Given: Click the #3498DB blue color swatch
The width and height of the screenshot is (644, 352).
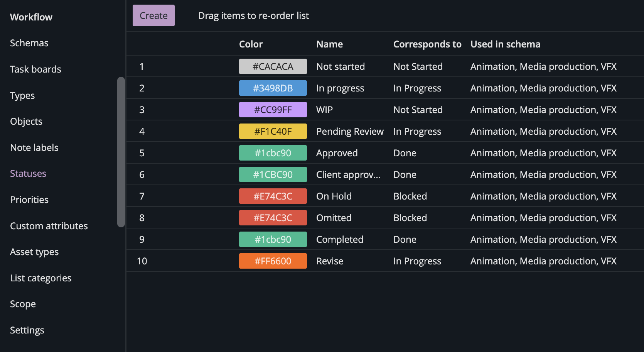Looking at the screenshot, I should tap(273, 88).
